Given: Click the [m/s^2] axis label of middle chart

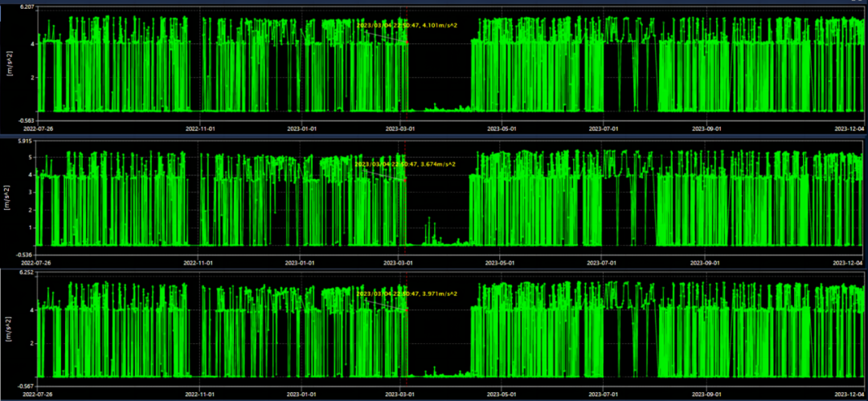Looking at the screenshot, I should 9,198.
